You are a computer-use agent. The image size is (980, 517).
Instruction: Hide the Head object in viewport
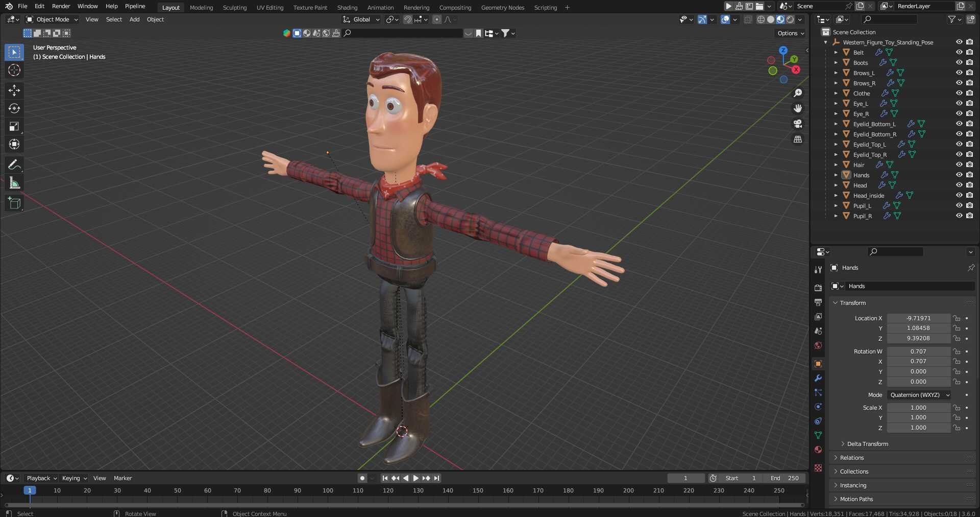pos(959,185)
